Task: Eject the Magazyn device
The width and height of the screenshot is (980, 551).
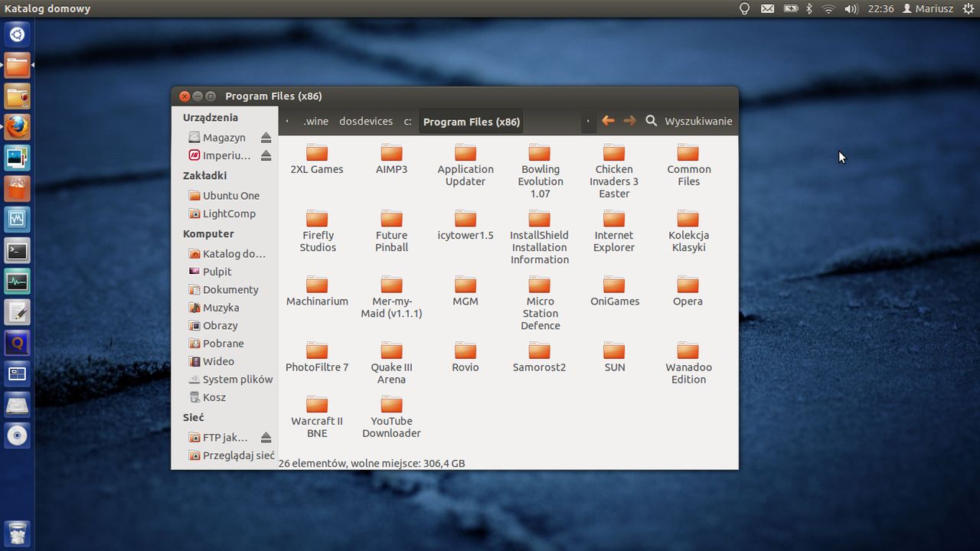Action: (x=266, y=138)
